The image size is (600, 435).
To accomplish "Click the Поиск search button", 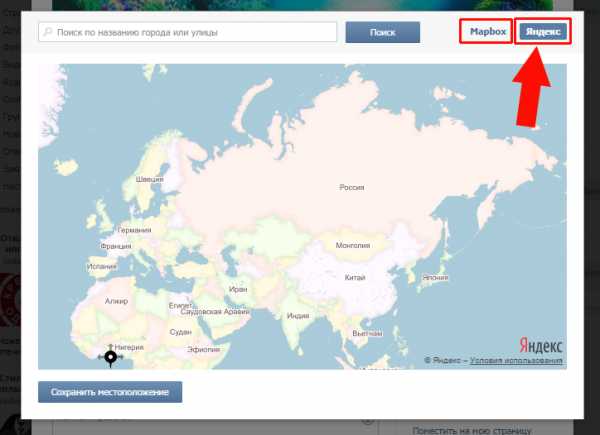I will point(383,33).
